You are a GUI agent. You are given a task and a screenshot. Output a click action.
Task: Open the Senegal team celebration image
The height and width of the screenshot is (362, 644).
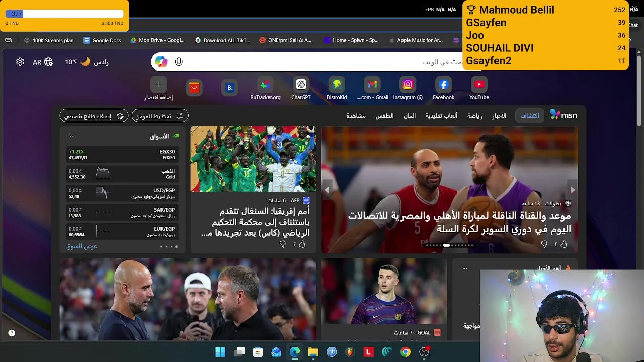(253, 159)
